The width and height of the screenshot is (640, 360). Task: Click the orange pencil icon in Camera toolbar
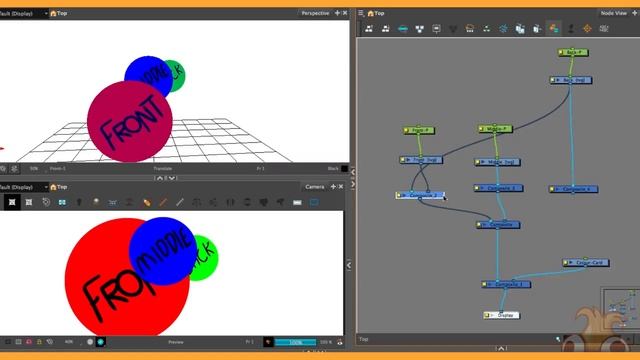pos(147,202)
